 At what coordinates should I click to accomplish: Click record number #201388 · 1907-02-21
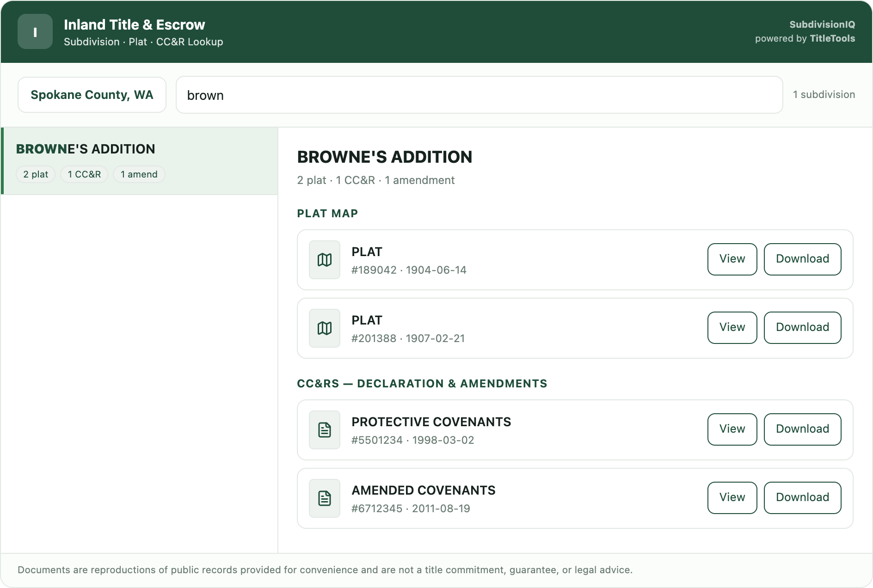408,338
